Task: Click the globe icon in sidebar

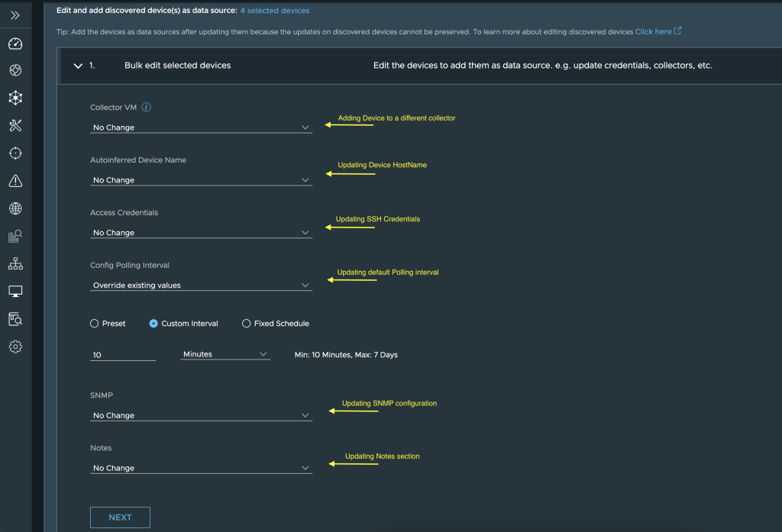Action: pyautogui.click(x=15, y=208)
